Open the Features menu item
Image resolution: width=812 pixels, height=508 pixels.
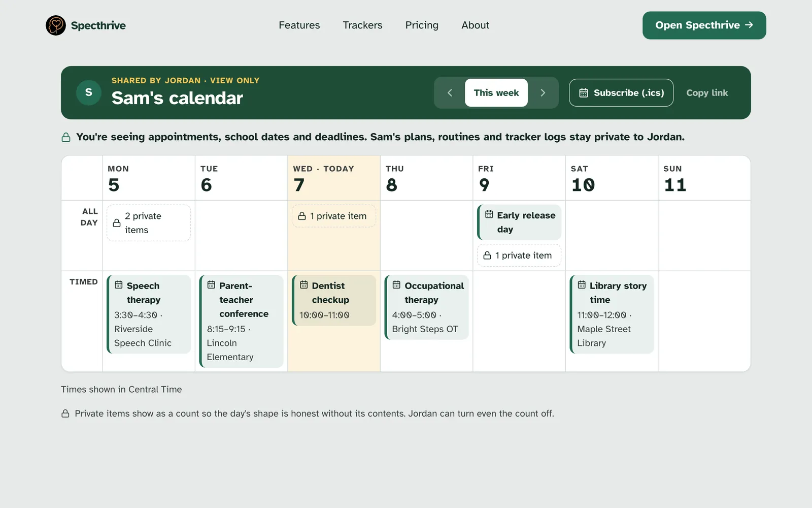[x=299, y=25]
